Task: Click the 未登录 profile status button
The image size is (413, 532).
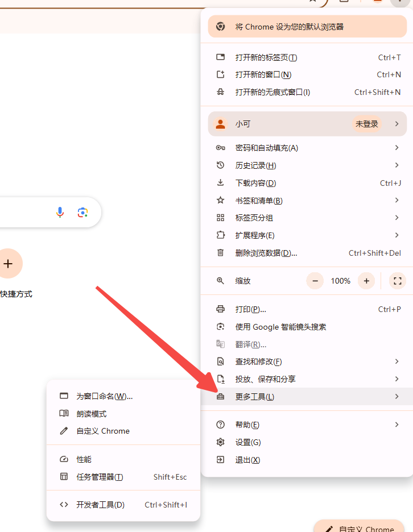Action: click(x=367, y=124)
